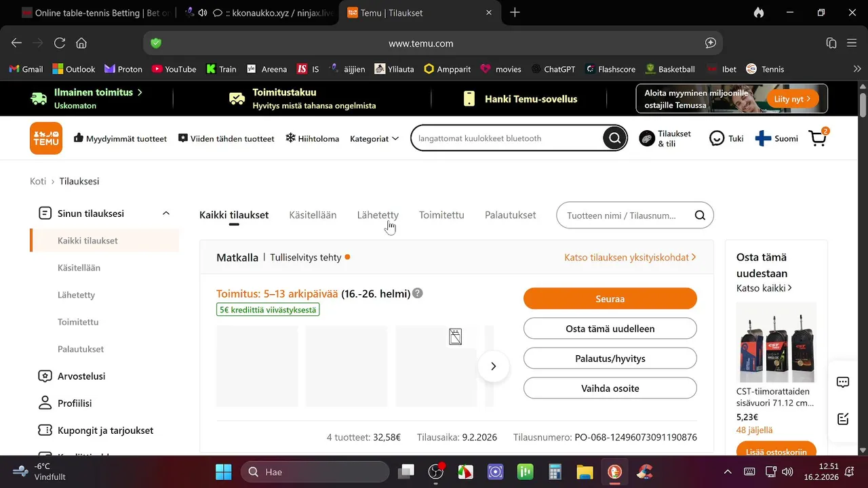Collapse the Sinun tilauksesi section
This screenshot has width=868, height=488.
(166, 213)
